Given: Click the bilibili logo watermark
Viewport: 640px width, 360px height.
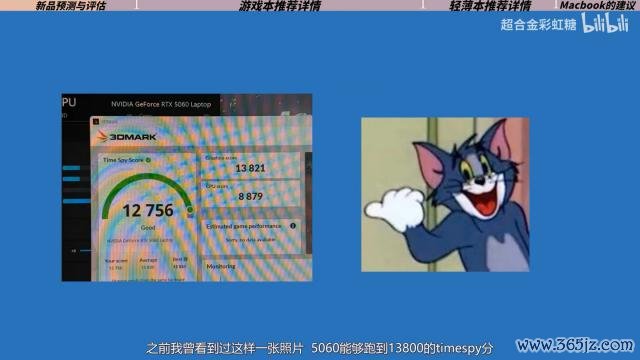Looking at the screenshot, I should click(x=605, y=22).
